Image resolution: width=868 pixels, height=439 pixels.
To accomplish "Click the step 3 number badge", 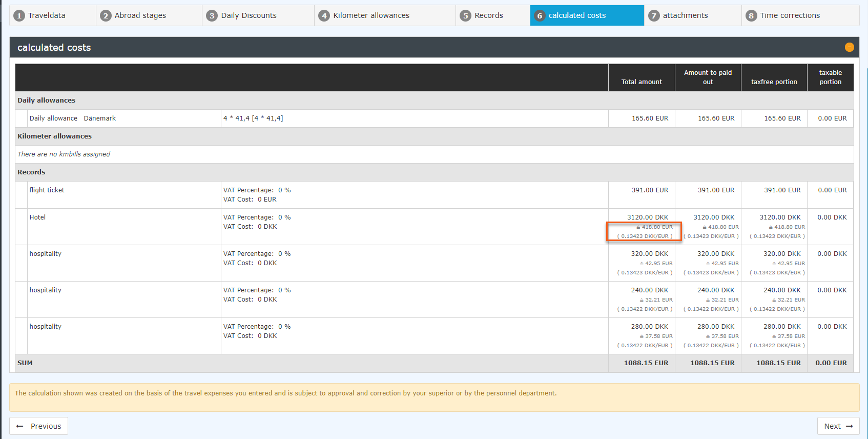I will pyautogui.click(x=212, y=16).
